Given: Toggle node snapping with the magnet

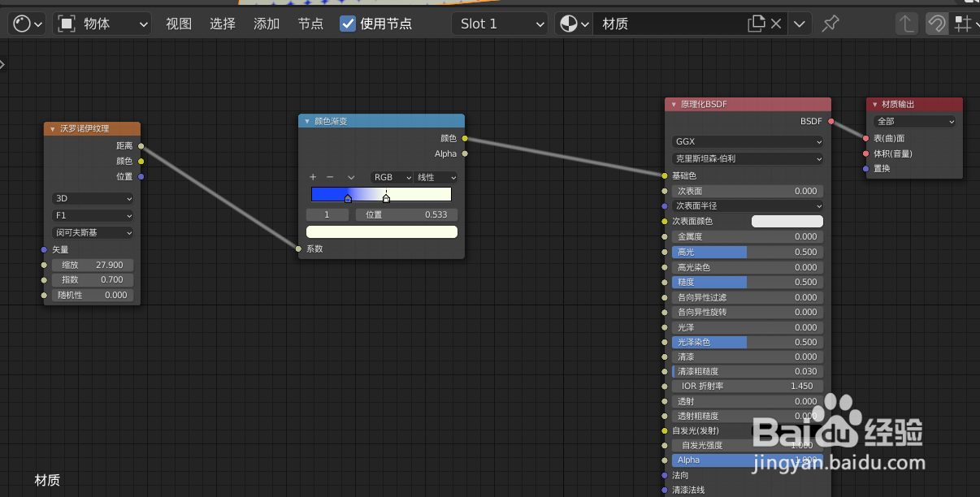Looking at the screenshot, I should pyautogui.click(x=936, y=24).
